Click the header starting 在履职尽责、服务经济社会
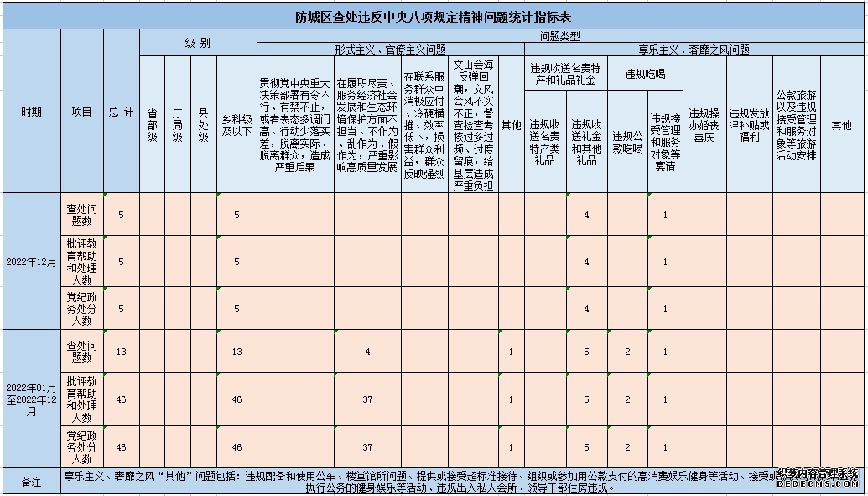The width and height of the screenshot is (868, 496). [x=367, y=125]
